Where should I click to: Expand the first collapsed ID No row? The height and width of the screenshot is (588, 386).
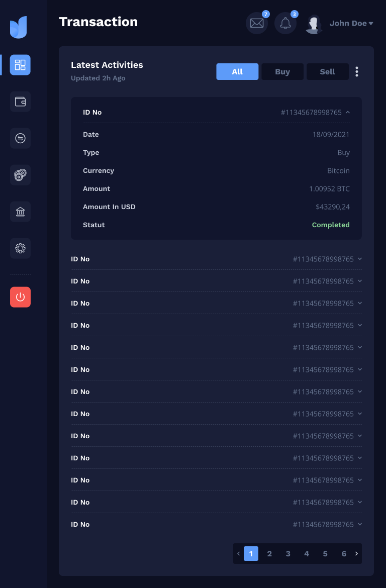360,259
